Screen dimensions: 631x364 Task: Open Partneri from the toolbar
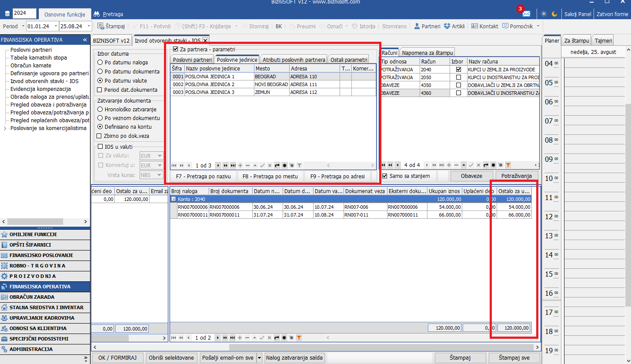[x=417, y=26]
